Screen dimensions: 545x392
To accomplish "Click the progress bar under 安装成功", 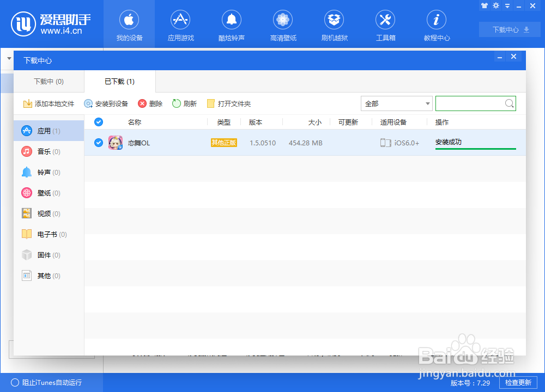I will 475,148.
